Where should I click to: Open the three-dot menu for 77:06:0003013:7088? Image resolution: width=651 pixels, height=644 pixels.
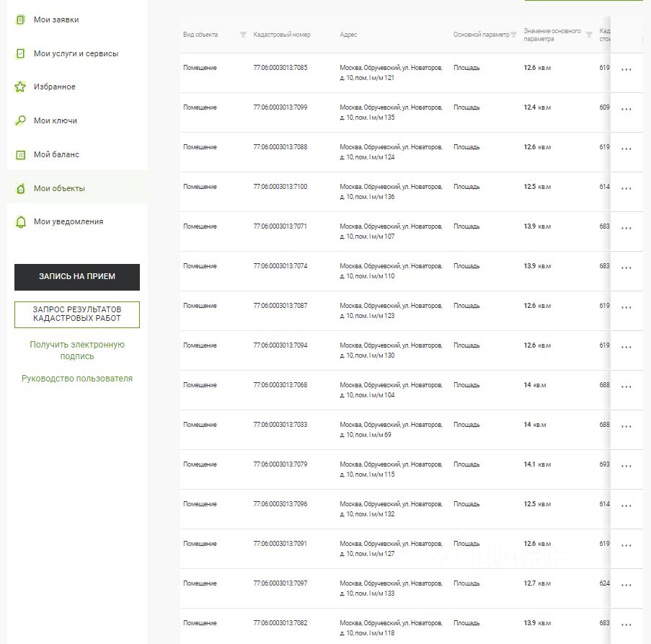(x=626, y=149)
